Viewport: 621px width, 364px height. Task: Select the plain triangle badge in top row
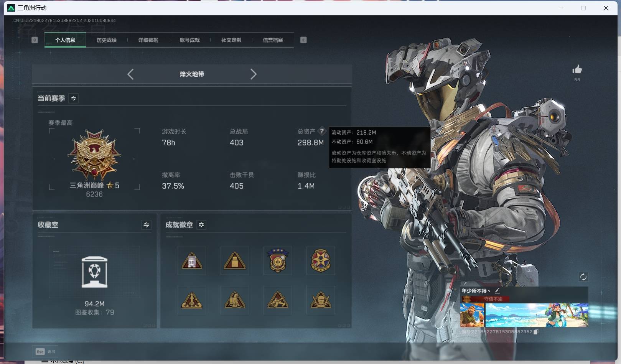[x=235, y=261]
